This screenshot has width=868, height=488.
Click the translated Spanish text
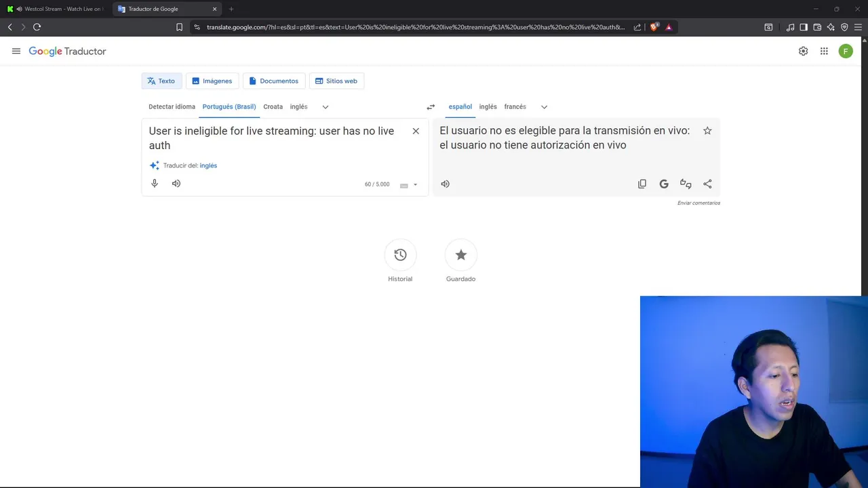tap(565, 138)
